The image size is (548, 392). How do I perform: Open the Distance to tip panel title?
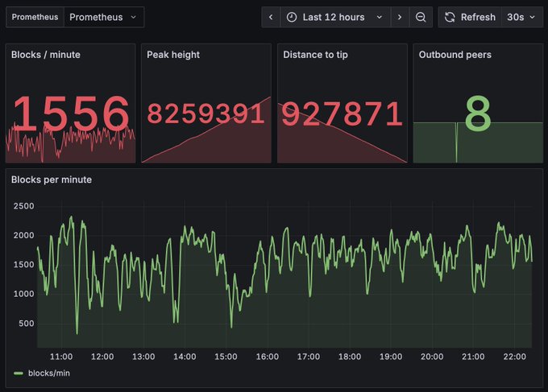315,55
